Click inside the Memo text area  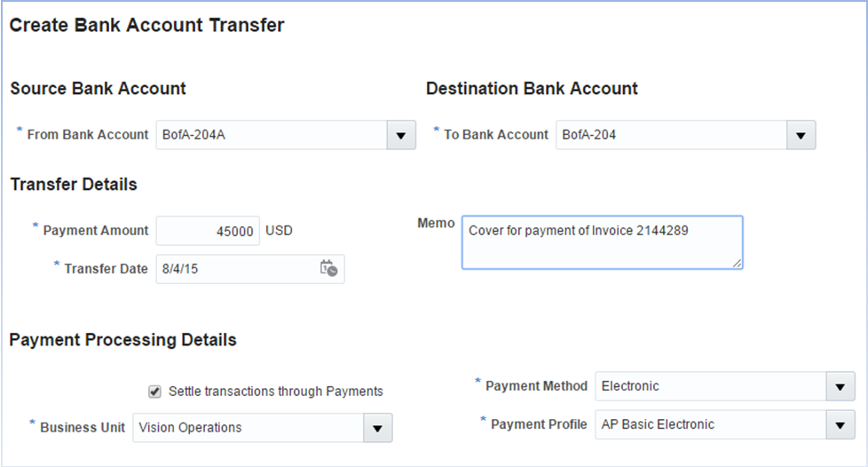point(602,241)
